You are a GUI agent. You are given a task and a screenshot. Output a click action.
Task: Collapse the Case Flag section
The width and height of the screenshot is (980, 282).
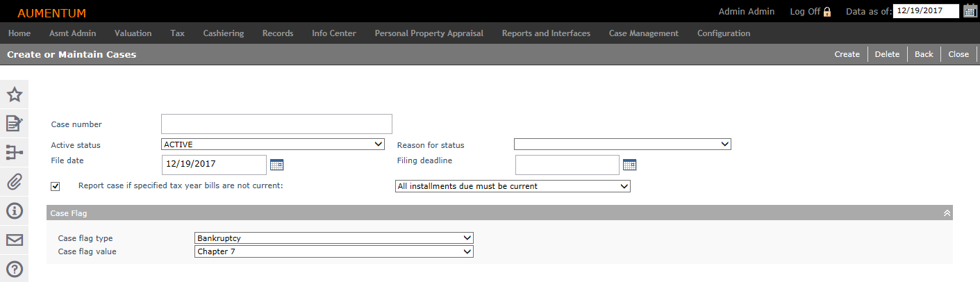point(946,213)
